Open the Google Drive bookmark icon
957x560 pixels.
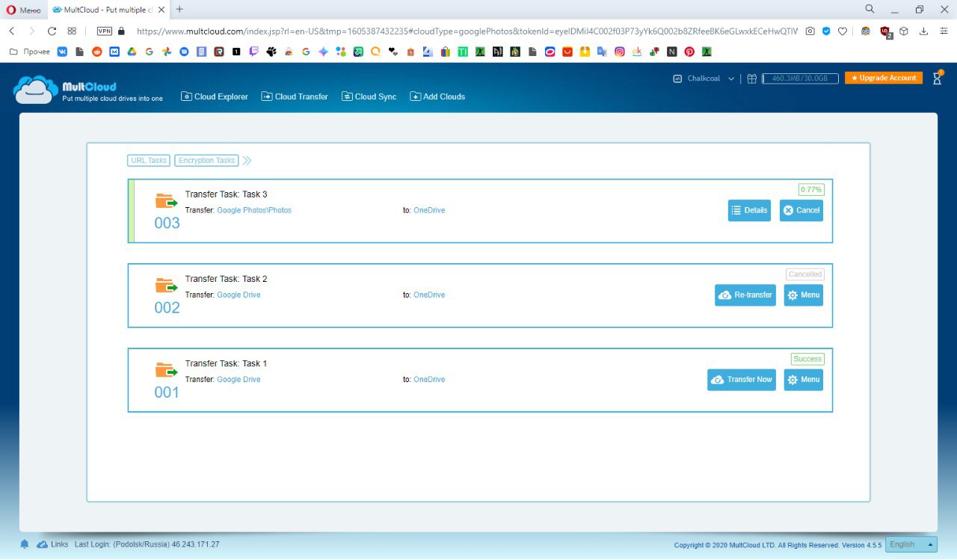pyautogui.click(x=132, y=52)
